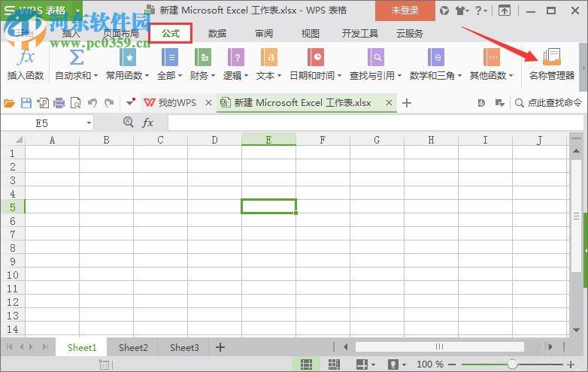Select column header E
Image resolution: width=588 pixels, height=372 pixels.
tap(268, 140)
